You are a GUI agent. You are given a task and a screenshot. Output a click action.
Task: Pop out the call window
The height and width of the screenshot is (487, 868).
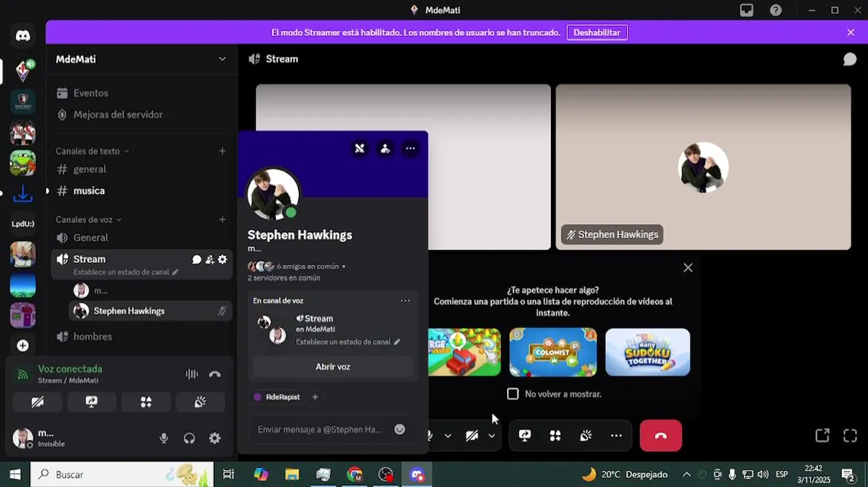pyautogui.click(x=822, y=436)
